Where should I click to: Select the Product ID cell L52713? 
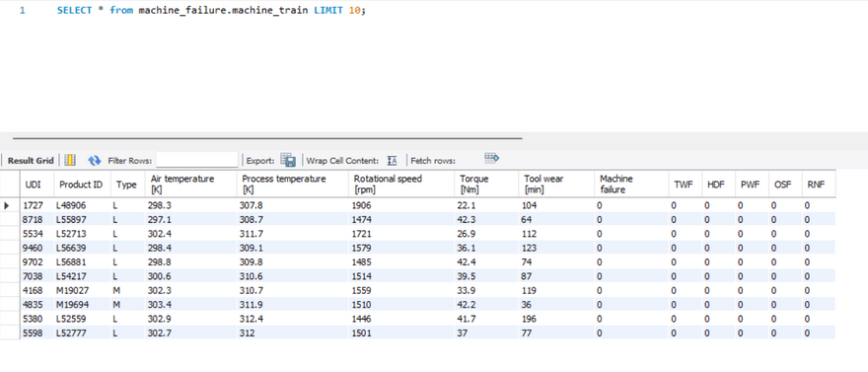pos(82,234)
